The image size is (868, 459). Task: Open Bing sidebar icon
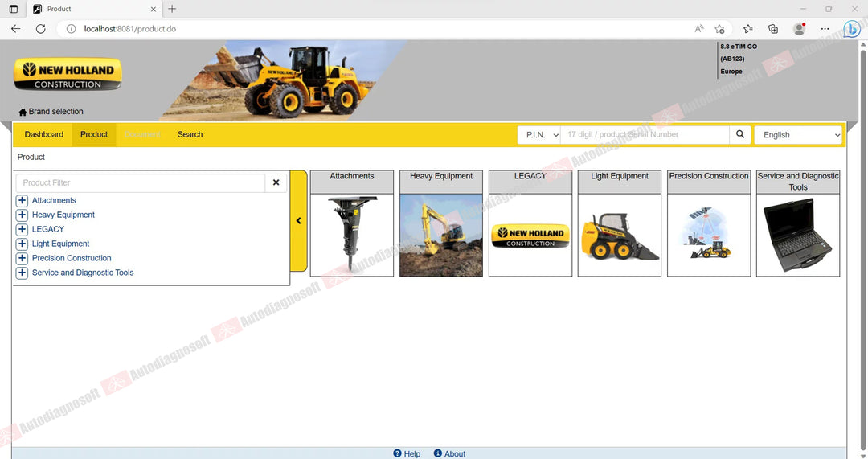851,29
